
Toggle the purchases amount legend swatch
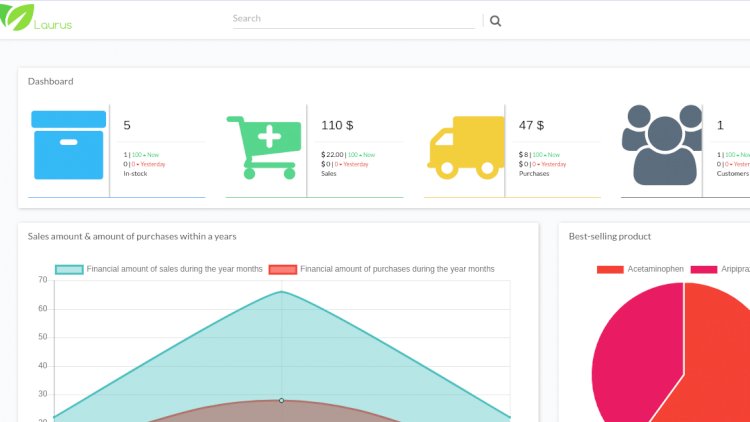[x=283, y=269]
